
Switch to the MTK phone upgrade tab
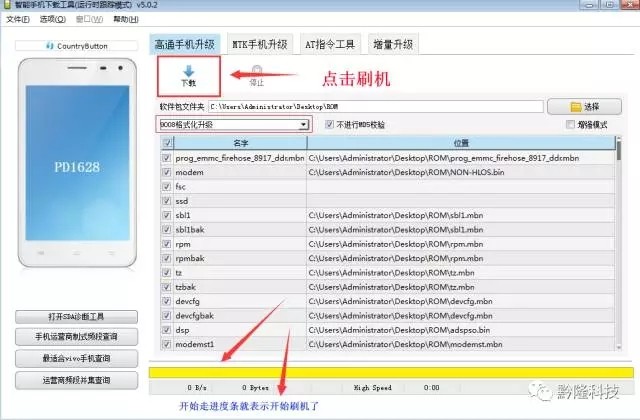(260, 44)
